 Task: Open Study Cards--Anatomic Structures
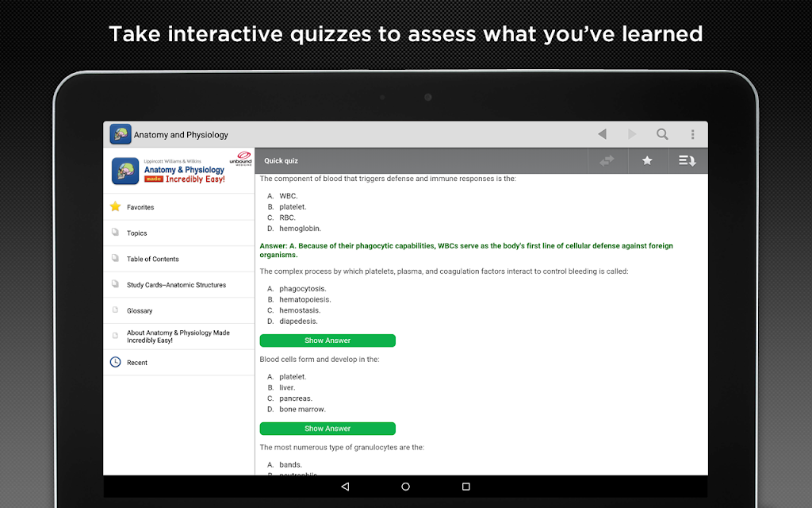178,285
